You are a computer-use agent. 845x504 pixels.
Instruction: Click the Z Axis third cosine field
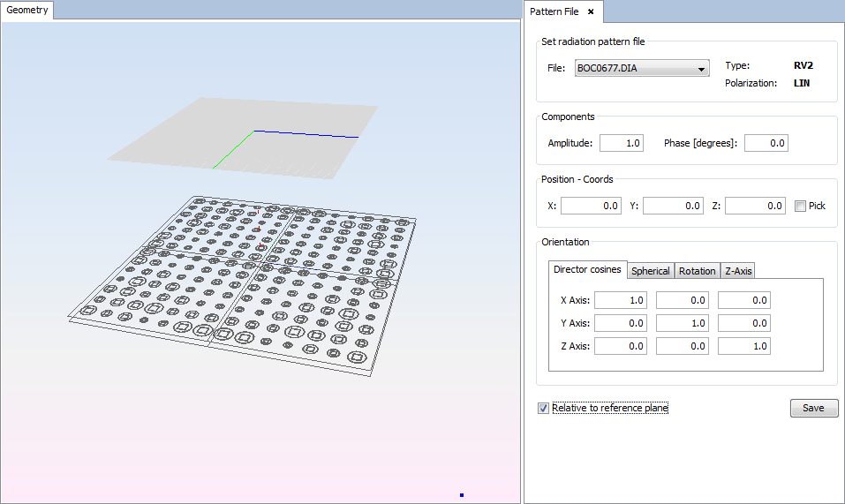(x=743, y=347)
